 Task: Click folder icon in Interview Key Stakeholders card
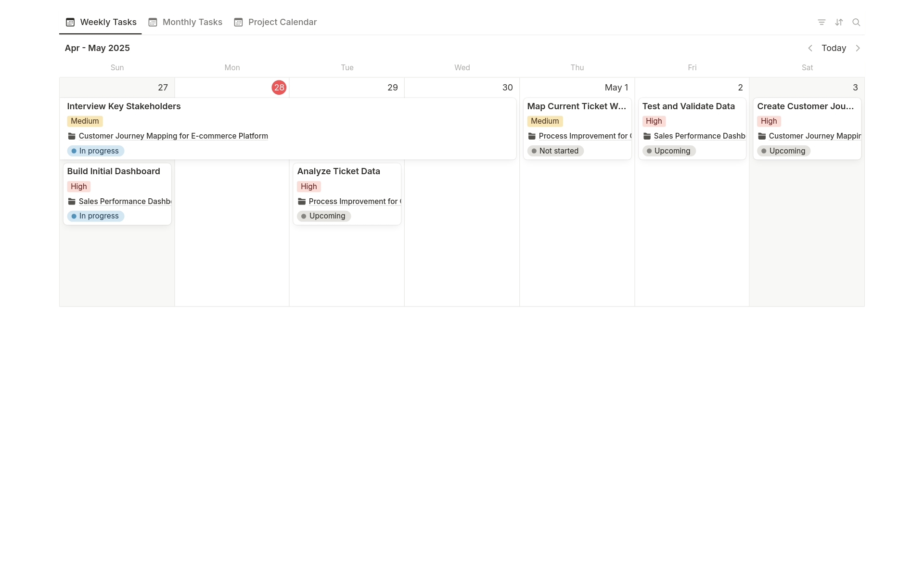click(x=72, y=136)
